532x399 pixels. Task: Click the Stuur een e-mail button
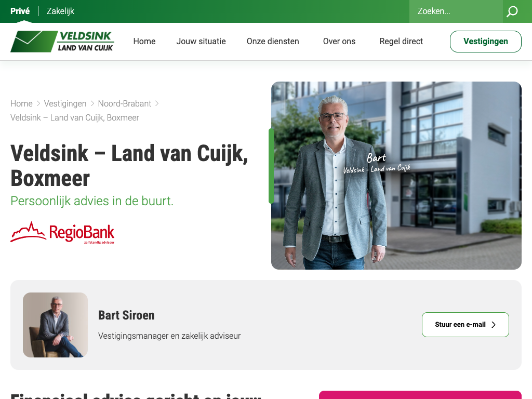point(465,325)
